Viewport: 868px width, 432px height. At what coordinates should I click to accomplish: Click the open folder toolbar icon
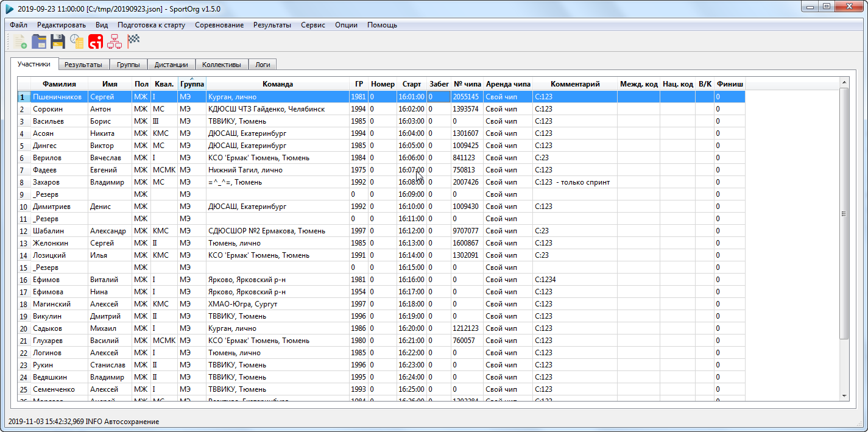39,41
